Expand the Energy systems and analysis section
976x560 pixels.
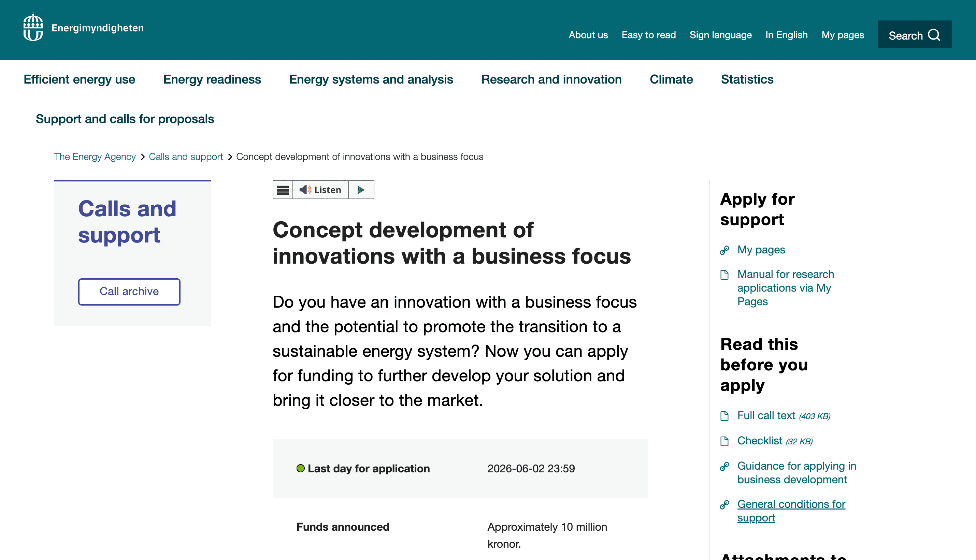pos(371,79)
